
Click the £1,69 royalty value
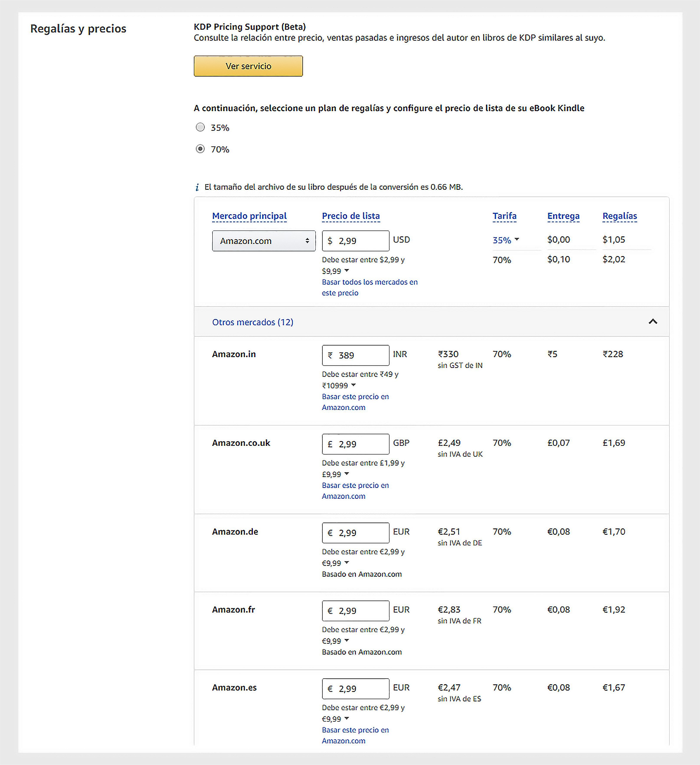[613, 443]
